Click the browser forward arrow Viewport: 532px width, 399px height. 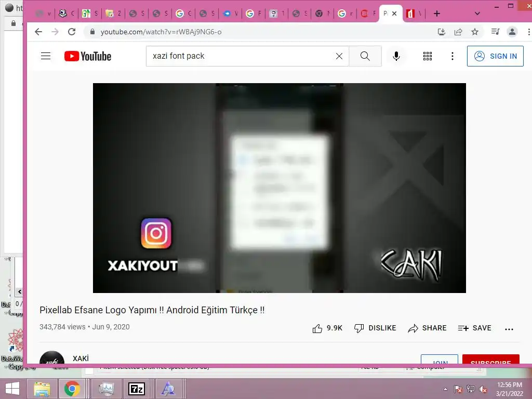coord(55,32)
